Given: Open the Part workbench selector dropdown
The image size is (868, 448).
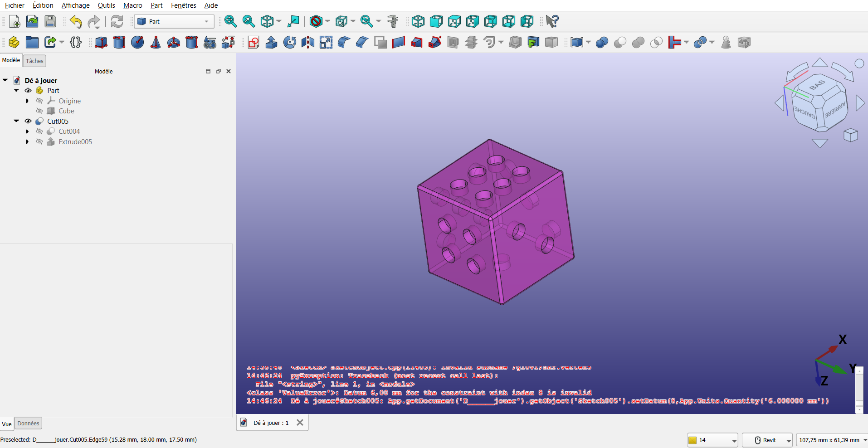Looking at the screenshot, I should [174, 21].
